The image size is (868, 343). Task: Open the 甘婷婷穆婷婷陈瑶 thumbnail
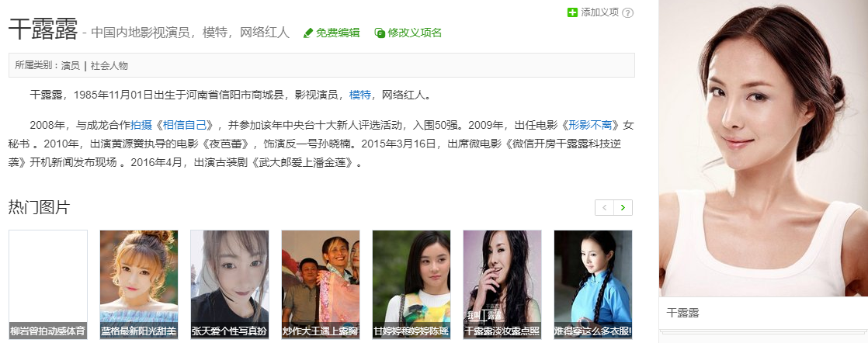coord(411,284)
